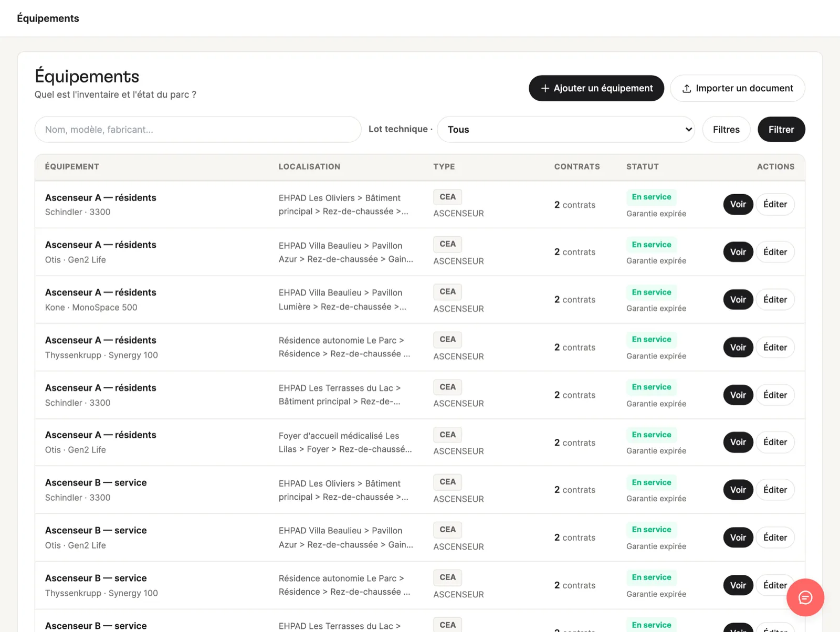Click 'Ascenseur B — service' Schindler 3300 name
Viewport: 840px width, 632px height.
96,483
